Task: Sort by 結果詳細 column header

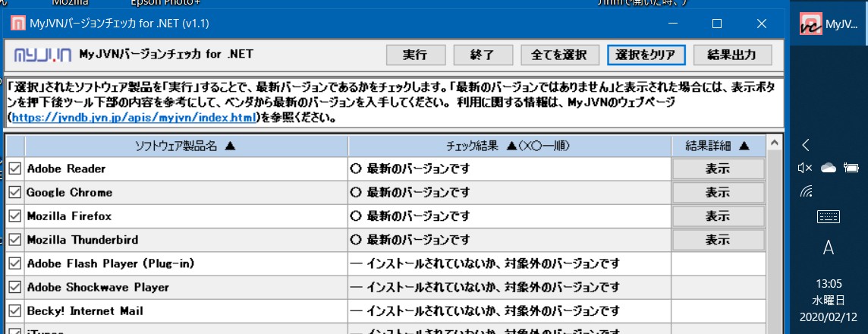Action: (718, 147)
